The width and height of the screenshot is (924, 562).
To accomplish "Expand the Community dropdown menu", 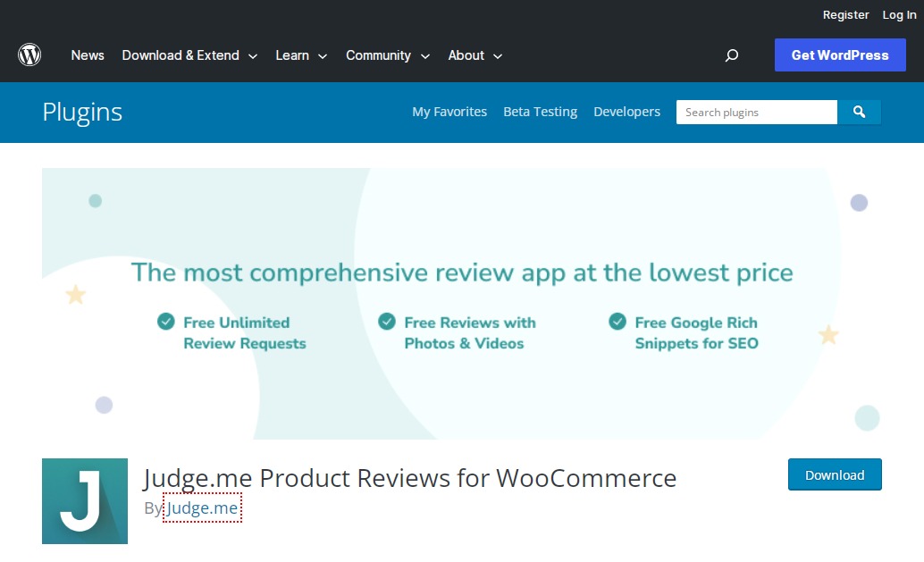I will pos(388,55).
